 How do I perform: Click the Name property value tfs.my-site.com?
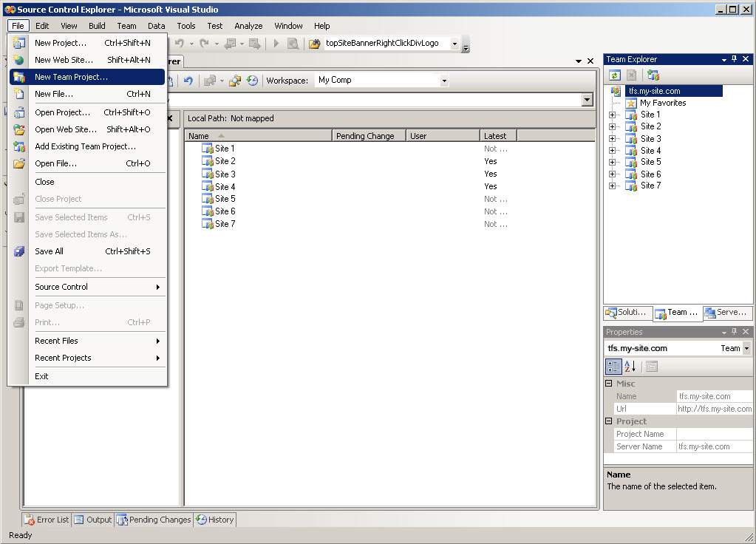[x=714, y=396]
